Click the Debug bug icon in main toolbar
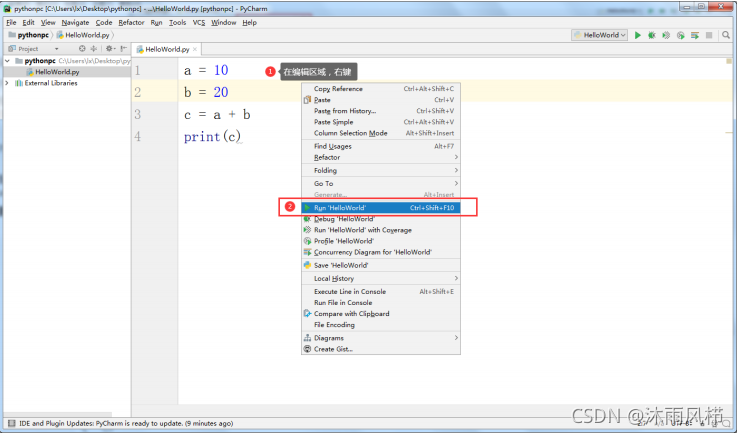738x434 pixels. pyautogui.click(x=652, y=35)
